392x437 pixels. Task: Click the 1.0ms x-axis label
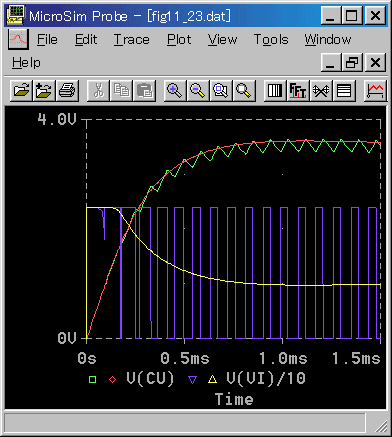point(283,359)
